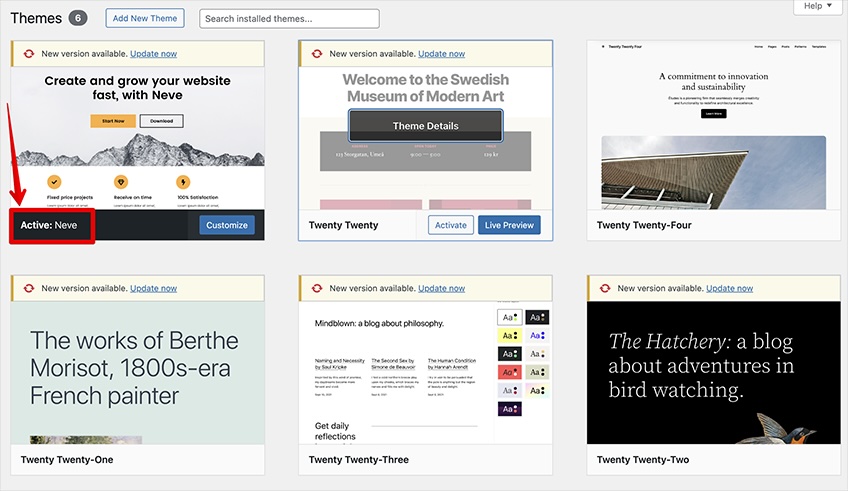Open the Twenty Twenty-Three theme thumbnail
Image resolution: width=848 pixels, height=491 pixels.
coord(426,373)
